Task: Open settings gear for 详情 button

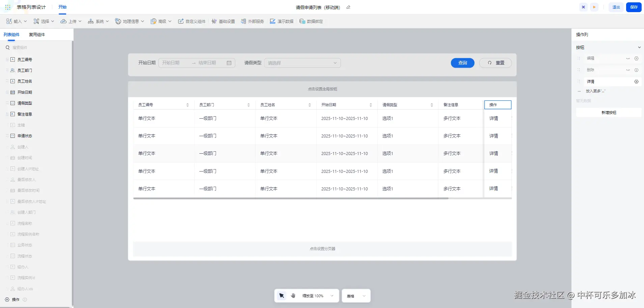Action: pyautogui.click(x=636, y=82)
